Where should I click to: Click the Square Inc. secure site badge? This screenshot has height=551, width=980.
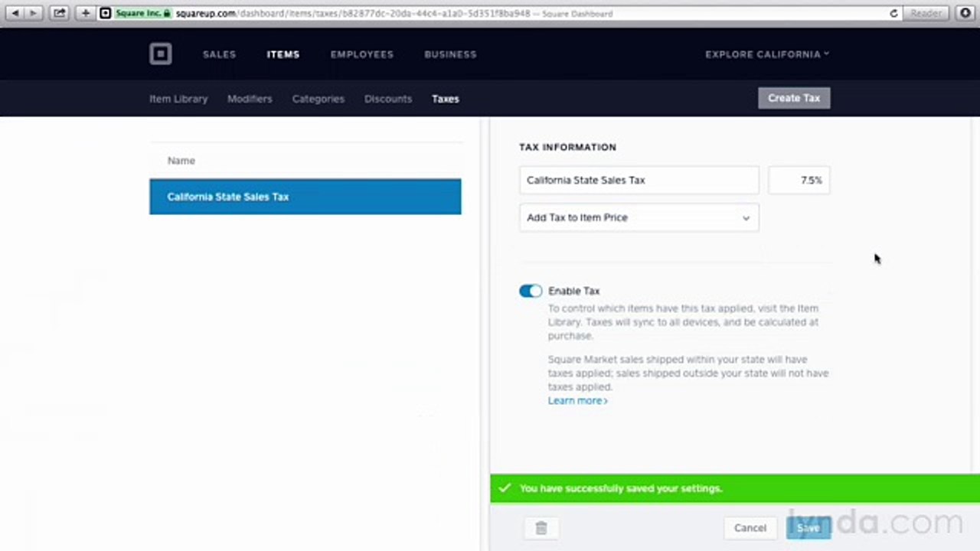[142, 13]
